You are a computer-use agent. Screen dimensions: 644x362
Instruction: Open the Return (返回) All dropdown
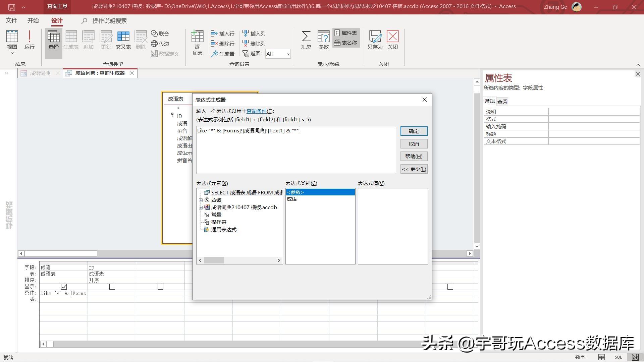pos(288,54)
